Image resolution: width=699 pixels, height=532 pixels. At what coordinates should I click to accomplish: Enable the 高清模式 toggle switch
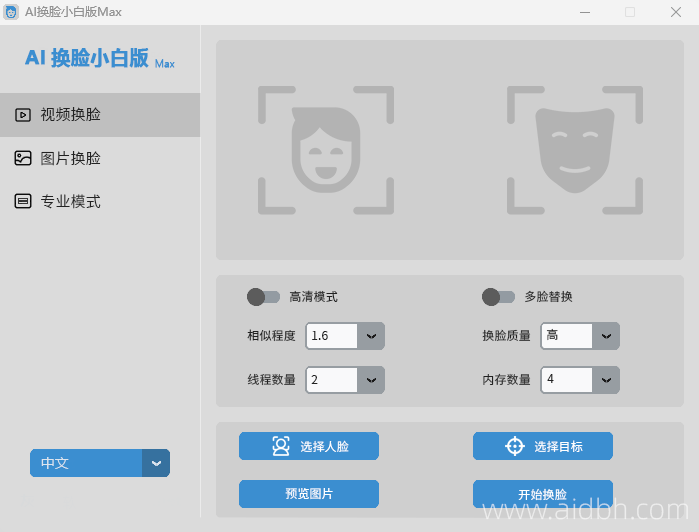pos(264,297)
